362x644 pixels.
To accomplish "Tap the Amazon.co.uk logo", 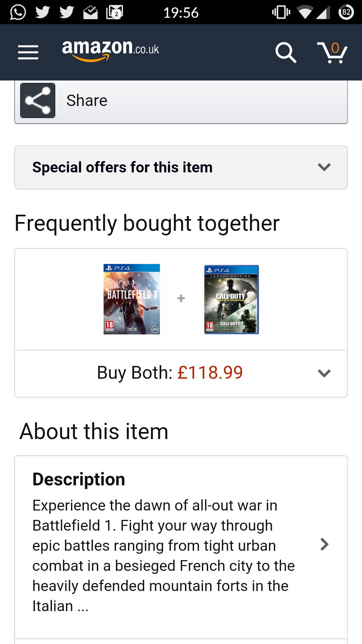I will click(x=110, y=50).
